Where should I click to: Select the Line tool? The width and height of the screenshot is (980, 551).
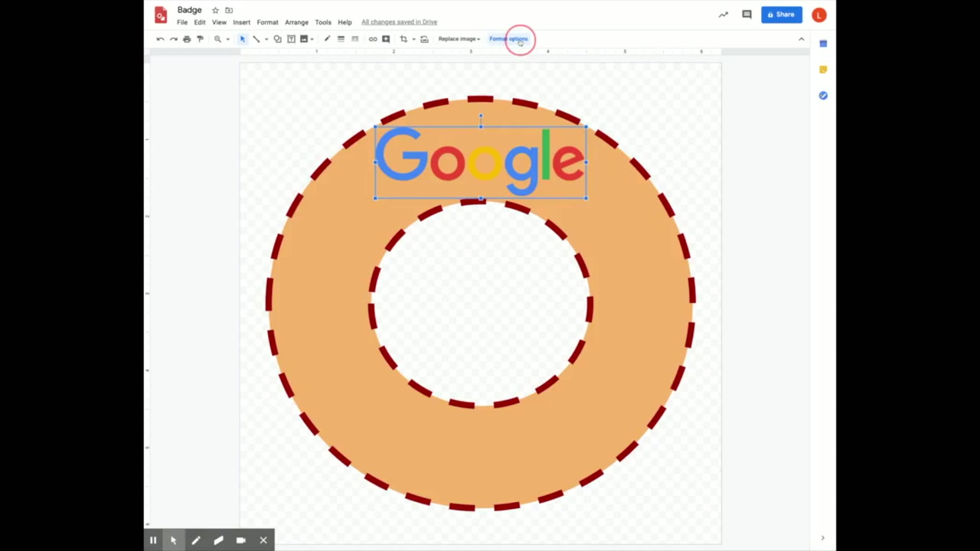click(256, 39)
